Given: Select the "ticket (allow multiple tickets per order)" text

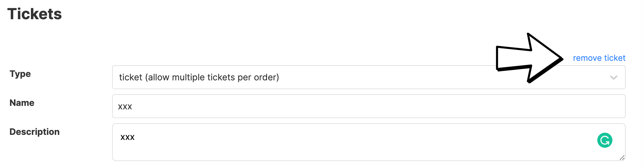Looking at the screenshot, I should tap(199, 78).
